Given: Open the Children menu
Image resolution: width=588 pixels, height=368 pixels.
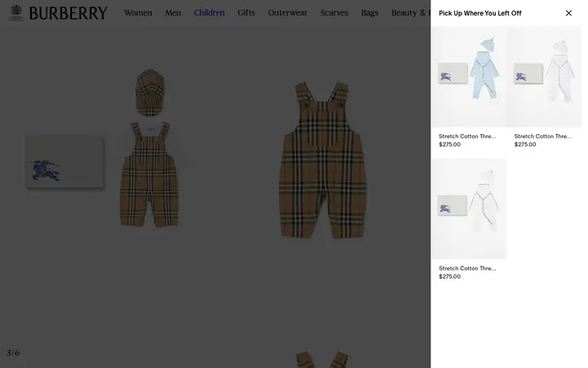Looking at the screenshot, I should (x=209, y=13).
